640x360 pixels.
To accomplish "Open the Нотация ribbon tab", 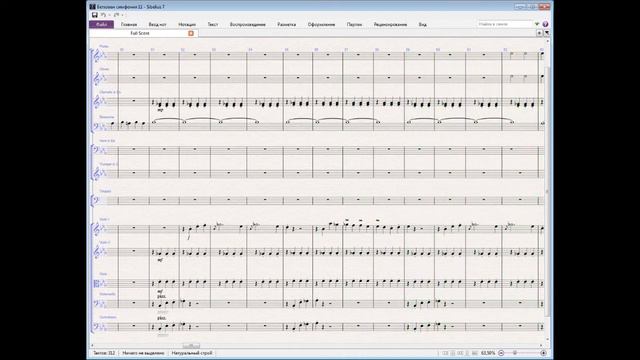I will pos(187,24).
